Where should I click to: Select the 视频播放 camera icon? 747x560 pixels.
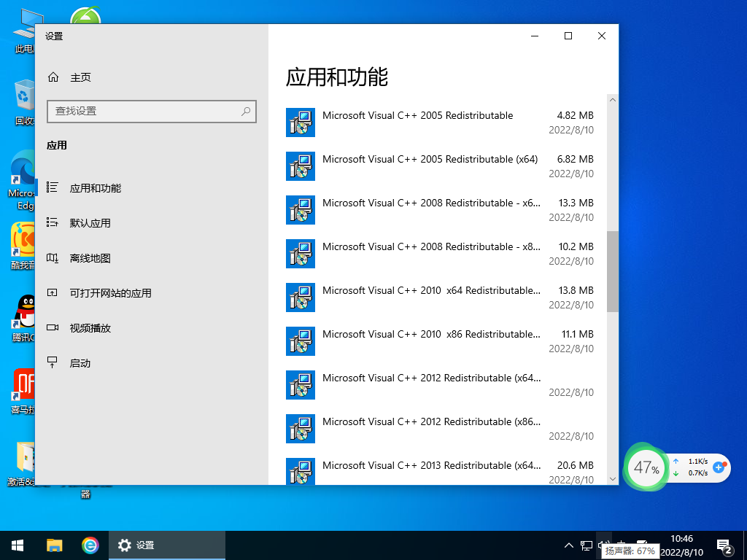(x=53, y=327)
